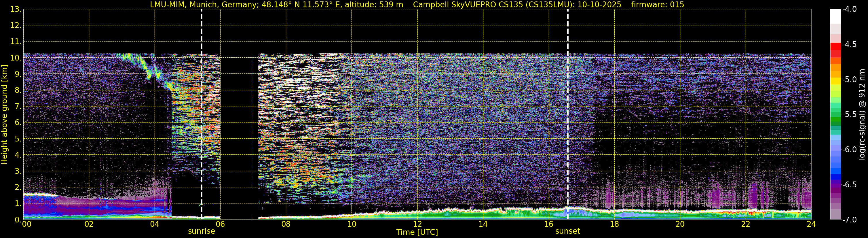Click the 24 tick on the time axis
The width and height of the screenshot is (868, 238).
(x=811, y=224)
